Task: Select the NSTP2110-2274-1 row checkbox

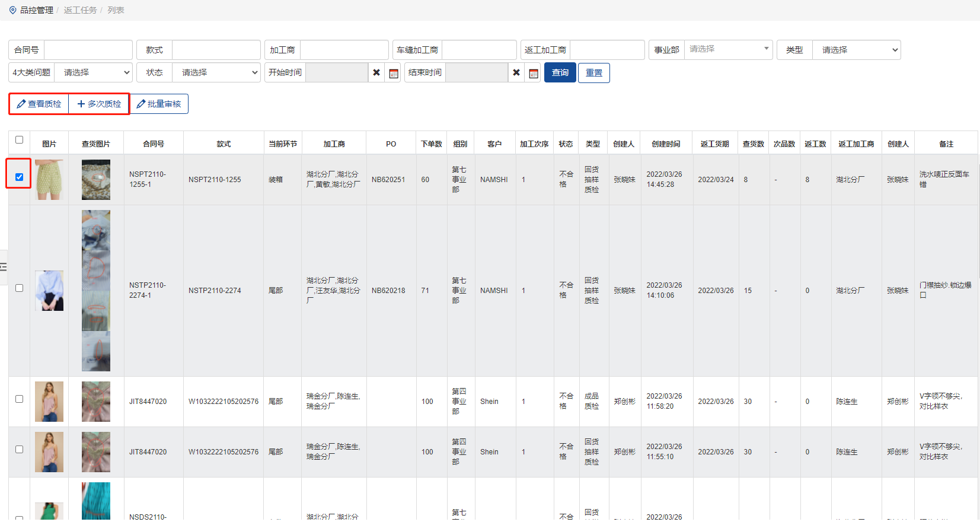Action: click(x=19, y=288)
